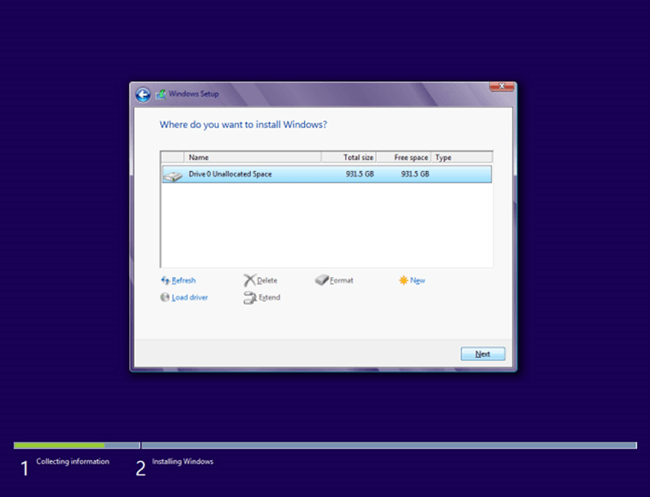
Task: Click the Installing Windows progress bar
Action: [389, 446]
